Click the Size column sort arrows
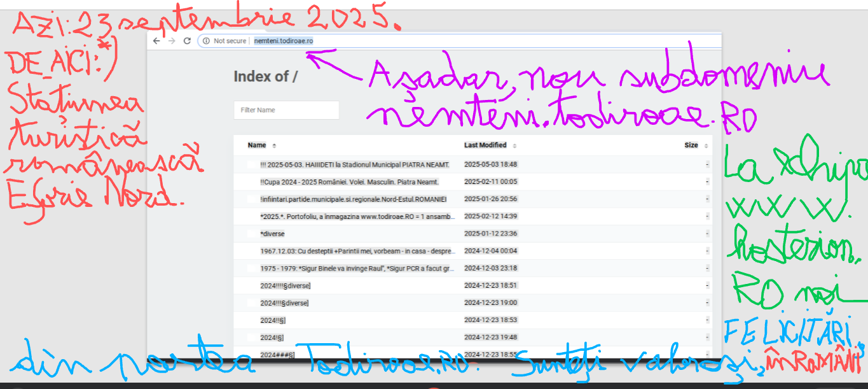 point(706,146)
